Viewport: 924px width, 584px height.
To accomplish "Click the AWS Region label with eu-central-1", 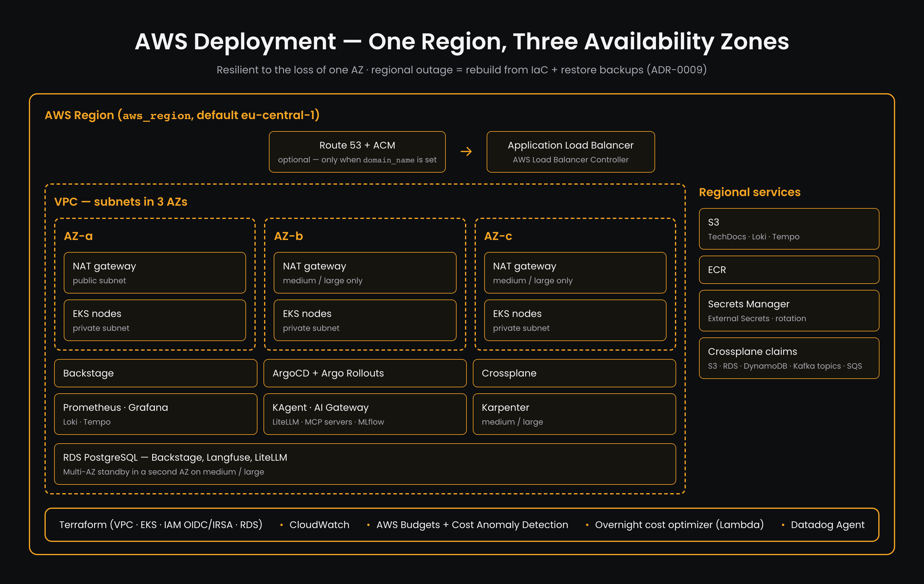I will tap(182, 115).
